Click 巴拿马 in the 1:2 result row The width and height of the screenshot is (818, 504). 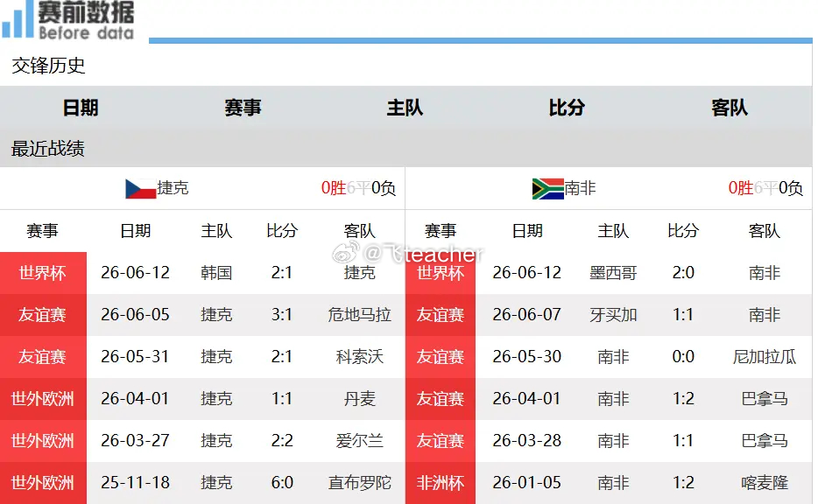(765, 399)
